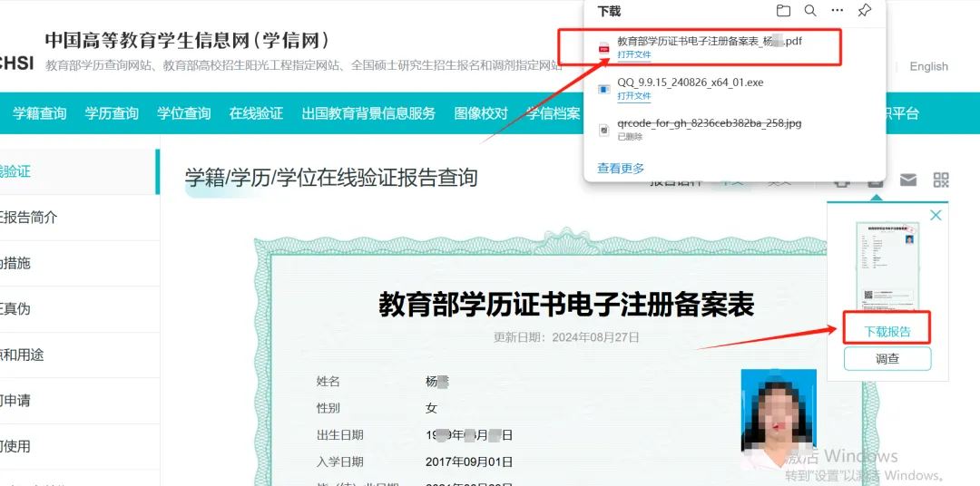This screenshot has height=486, width=980.
Task: Open 学籍查询 in navigation bar
Action: (x=39, y=113)
